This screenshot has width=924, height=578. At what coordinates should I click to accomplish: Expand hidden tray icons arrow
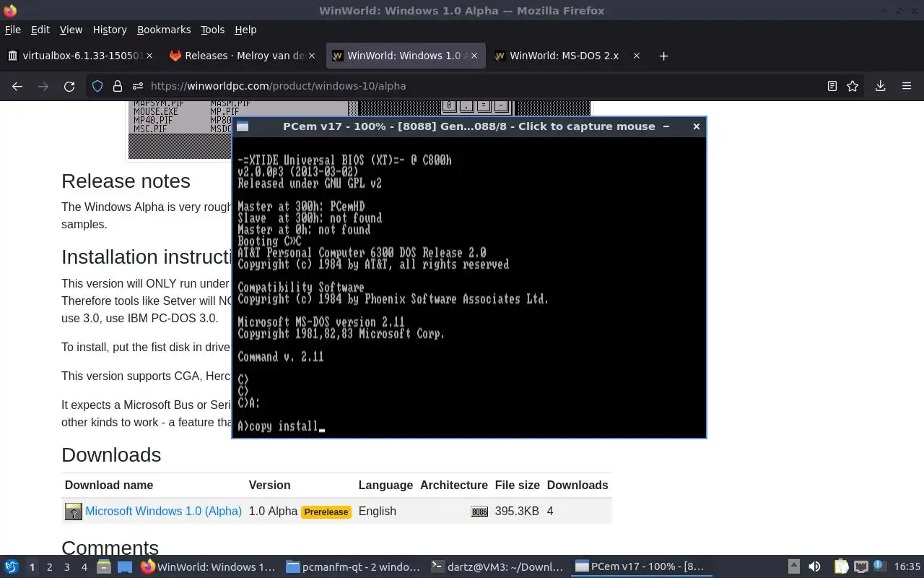click(x=793, y=566)
